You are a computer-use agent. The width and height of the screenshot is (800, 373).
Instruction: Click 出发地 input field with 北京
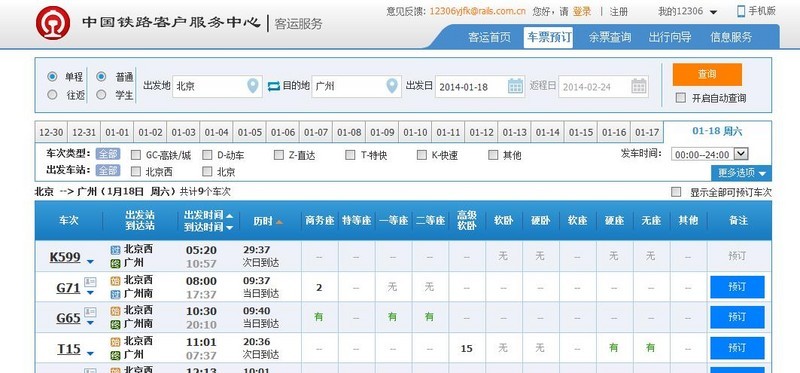(x=217, y=86)
